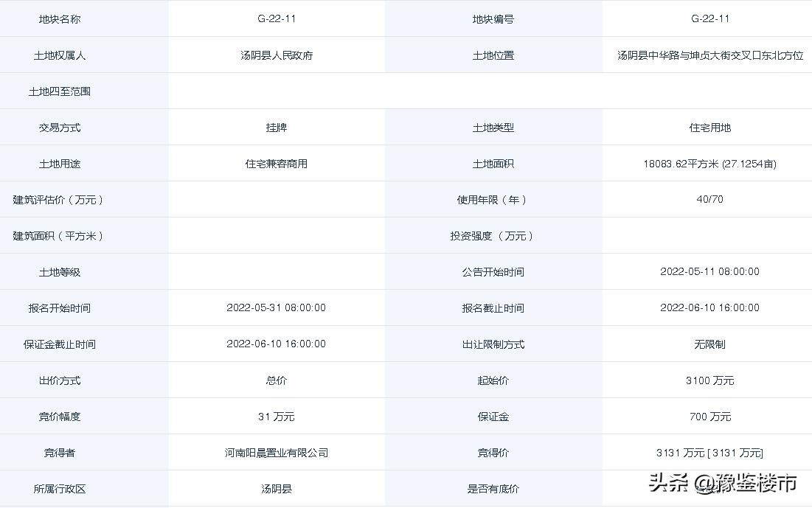Select the land owner 汤阴县人民政府
Viewport: 812px width, 508px height.
(x=276, y=55)
